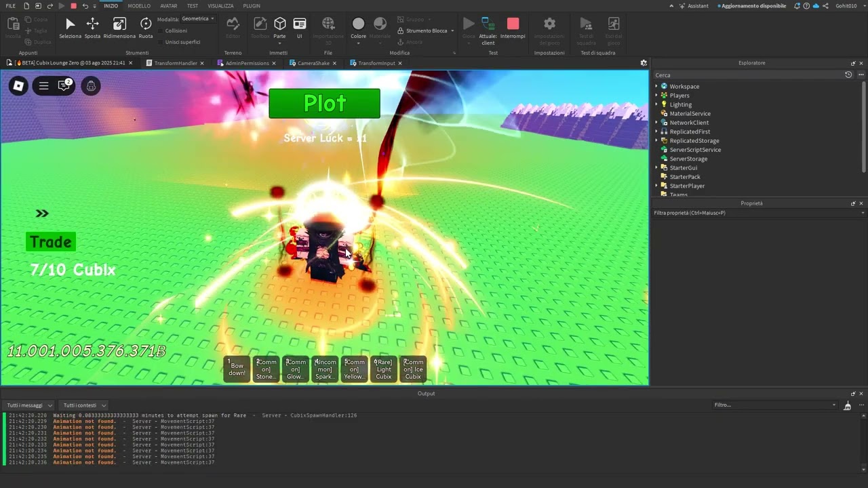Open the Tutti i messaggi dropdown
This screenshot has height=488, width=868.
coord(28,405)
